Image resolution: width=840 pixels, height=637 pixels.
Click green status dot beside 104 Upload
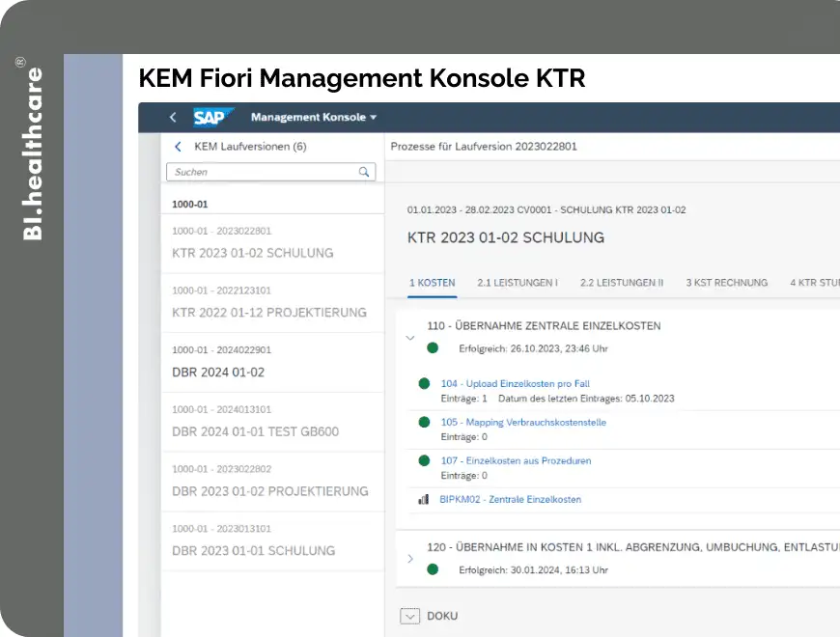pyautogui.click(x=424, y=383)
